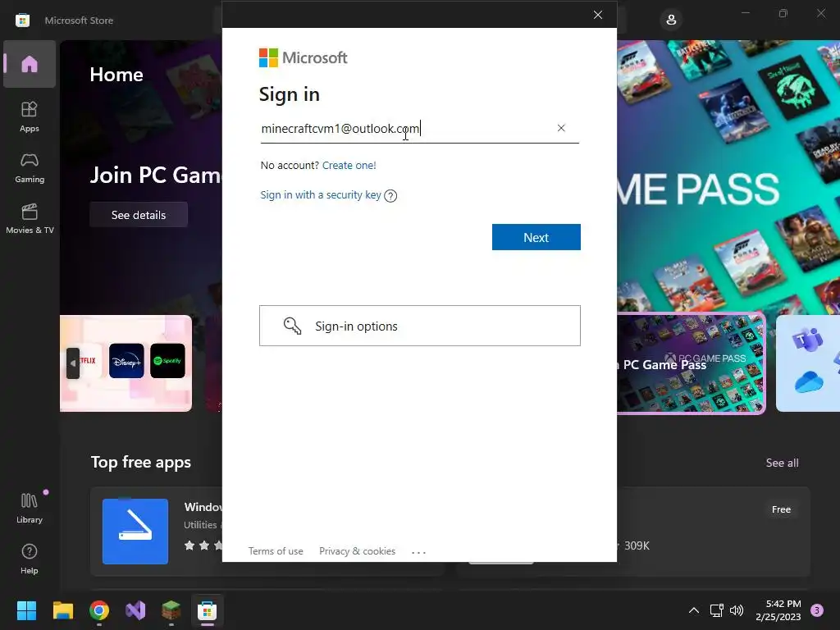Open the Teams and OneDrive promo card
The width and height of the screenshot is (840, 630).
808,363
